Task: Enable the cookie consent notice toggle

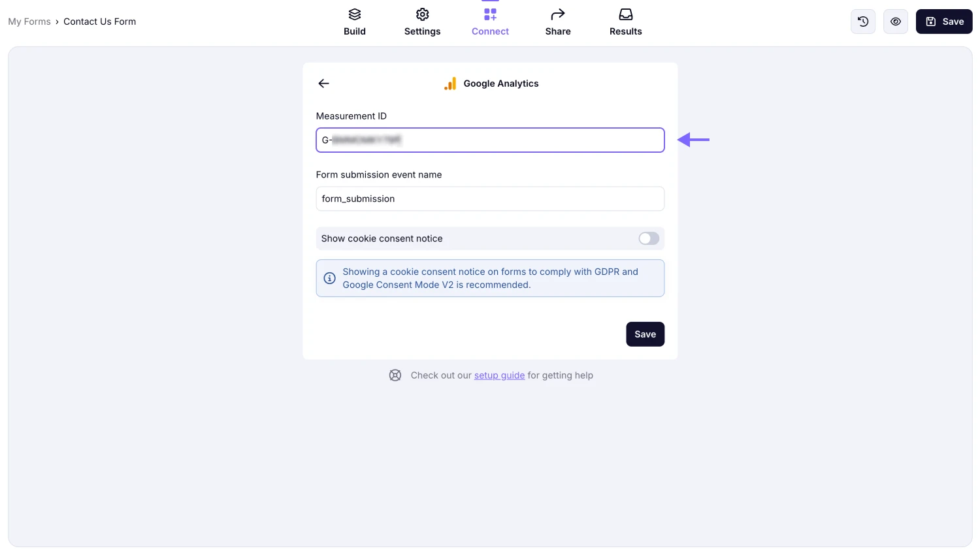Action: 648,238
